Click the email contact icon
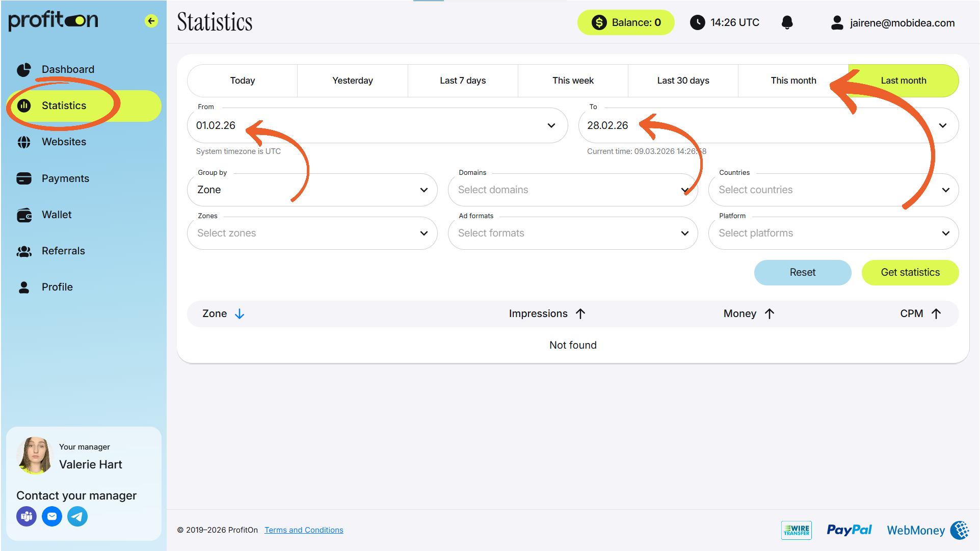 click(52, 516)
